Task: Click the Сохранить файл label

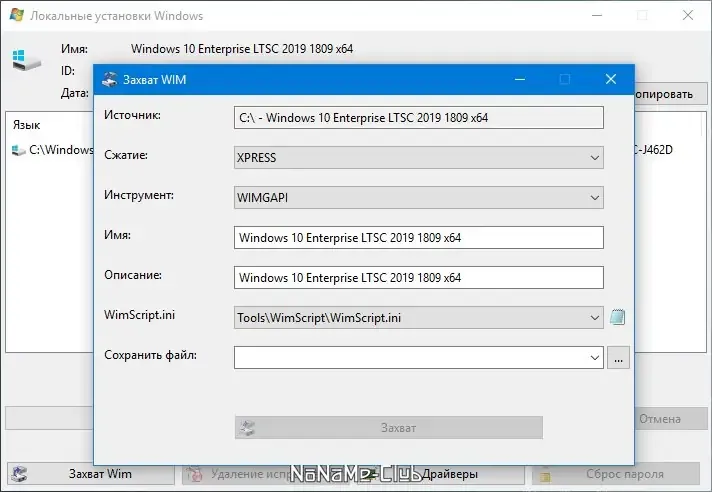Action: pyautogui.click(x=150, y=355)
